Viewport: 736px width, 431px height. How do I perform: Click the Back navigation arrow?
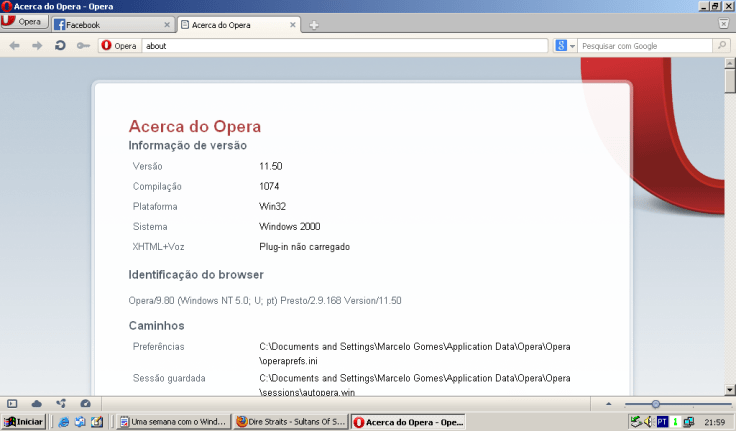click(x=15, y=46)
